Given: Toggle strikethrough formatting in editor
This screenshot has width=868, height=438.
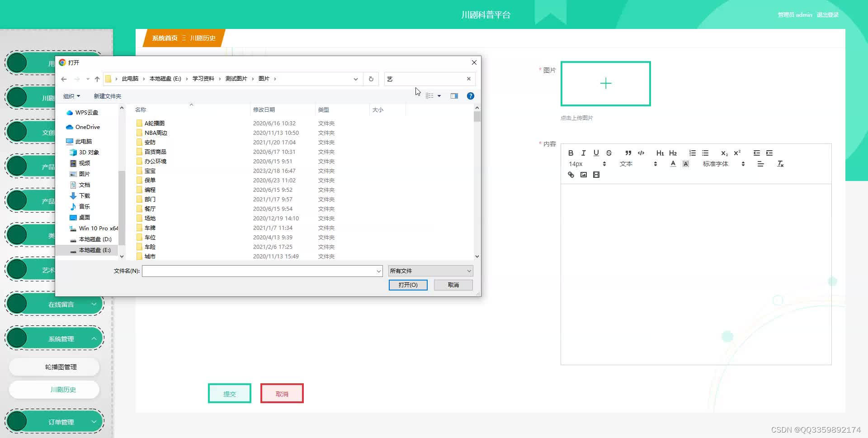Looking at the screenshot, I should [x=609, y=153].
